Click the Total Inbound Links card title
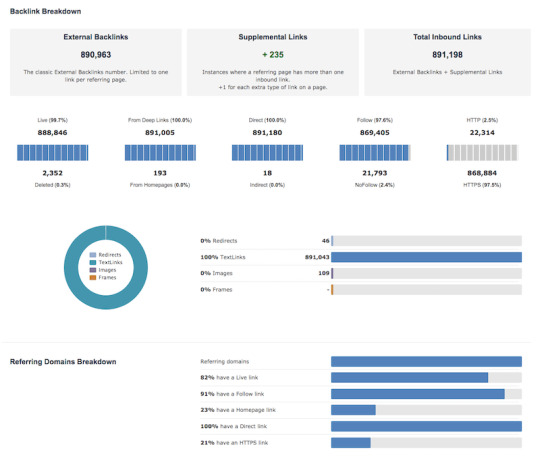The width and height of the screenshot is (540, 472). point(447,37)
